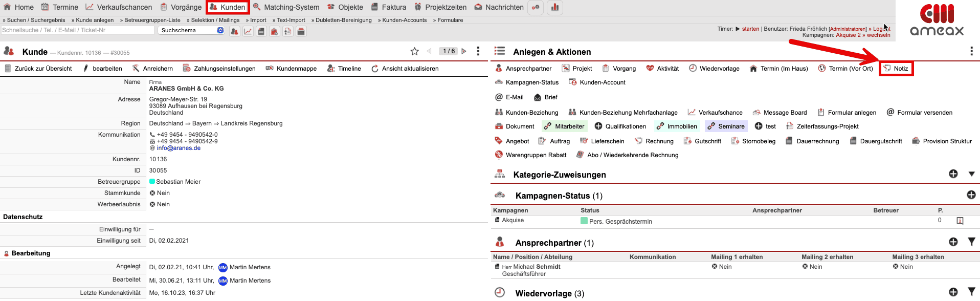Add new Kampagnen-Status entry via plus icon
980x301 pixels.
(971, 195)
